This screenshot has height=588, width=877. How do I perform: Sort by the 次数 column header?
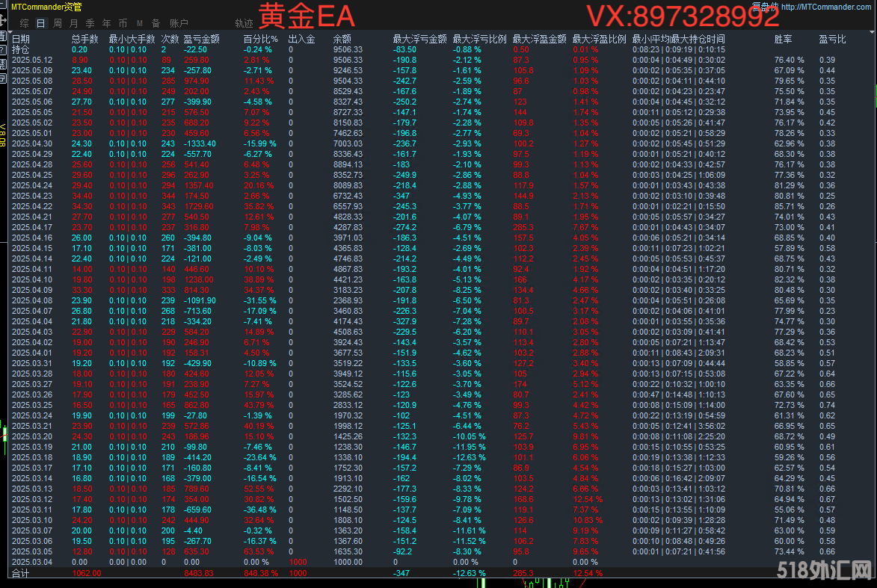(170, 39)
